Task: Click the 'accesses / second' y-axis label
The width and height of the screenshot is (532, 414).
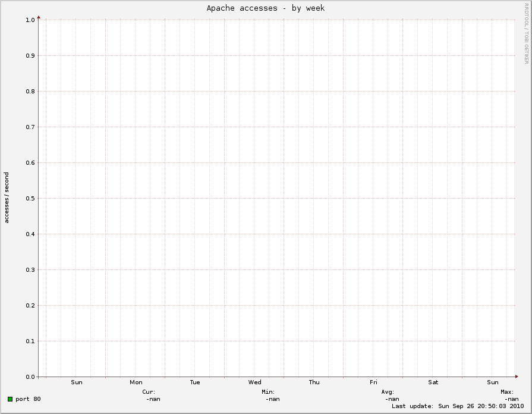Action: [x=7, y=197]
